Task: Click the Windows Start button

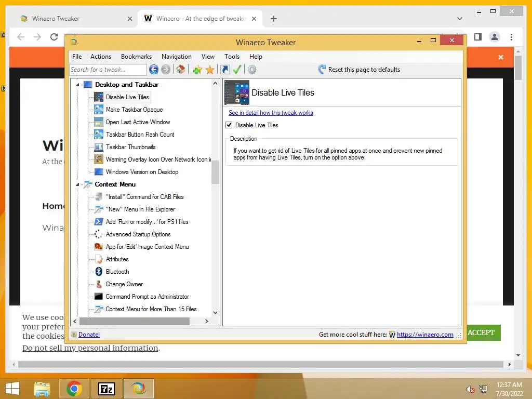Action: click(12, 389)
